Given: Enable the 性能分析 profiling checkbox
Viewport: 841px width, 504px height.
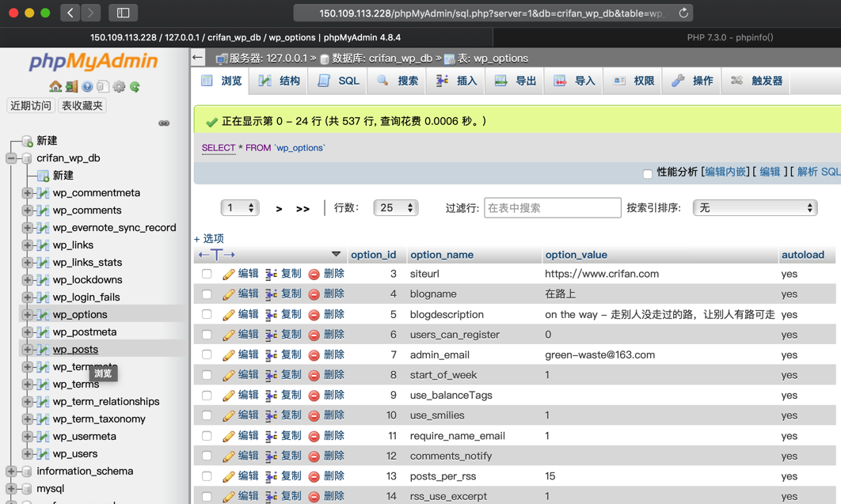Looking at the screenshot, I should tap(647, 173).
